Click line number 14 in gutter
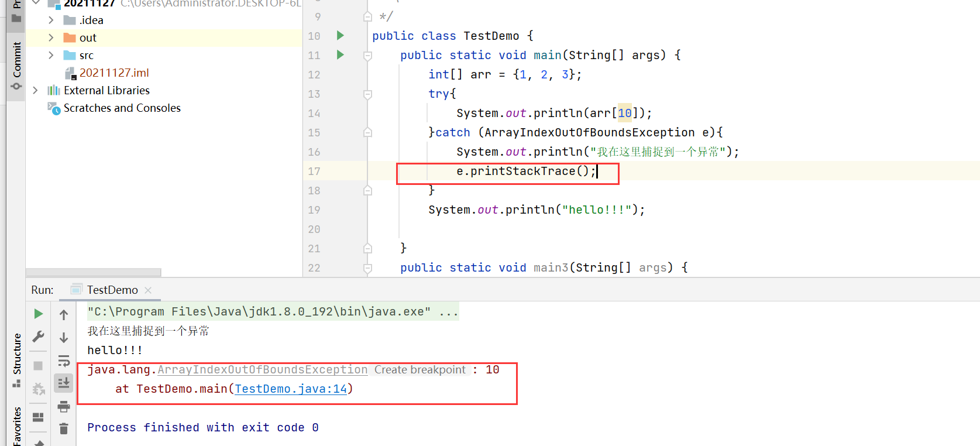Viewport: 980px width, 446px height. pyautogui.click(x=314, y=114)
